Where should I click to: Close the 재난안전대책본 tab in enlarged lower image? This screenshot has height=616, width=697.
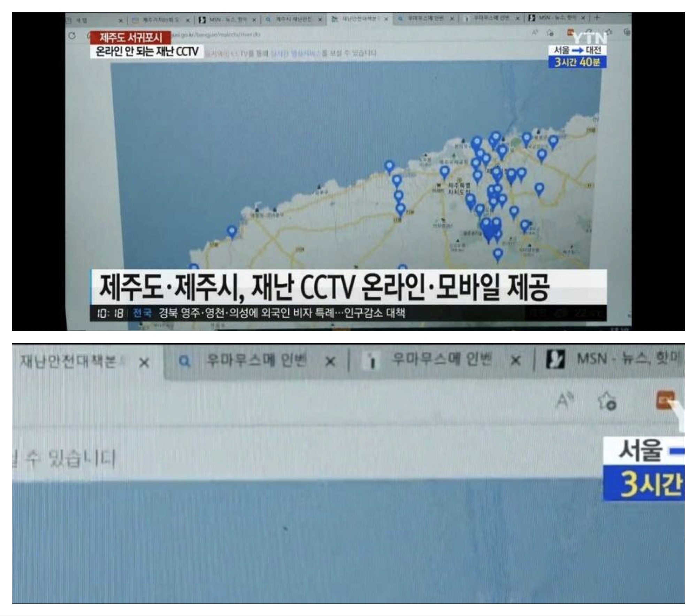pos(144,363)
